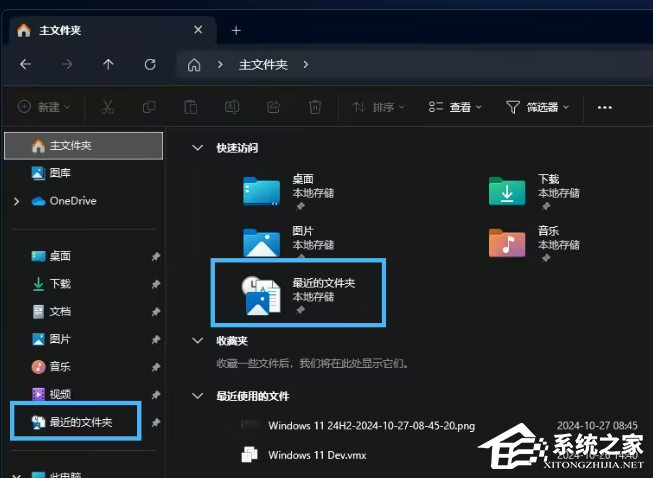Click the 2024-10-27 08:45 date entry
The image size is (653, 478).
597,426
